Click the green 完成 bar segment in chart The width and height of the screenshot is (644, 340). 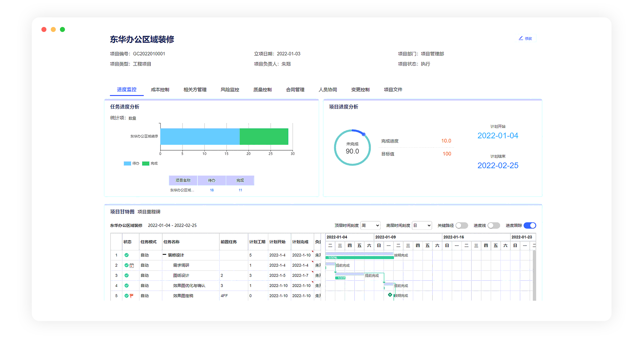tap(264, 137)
